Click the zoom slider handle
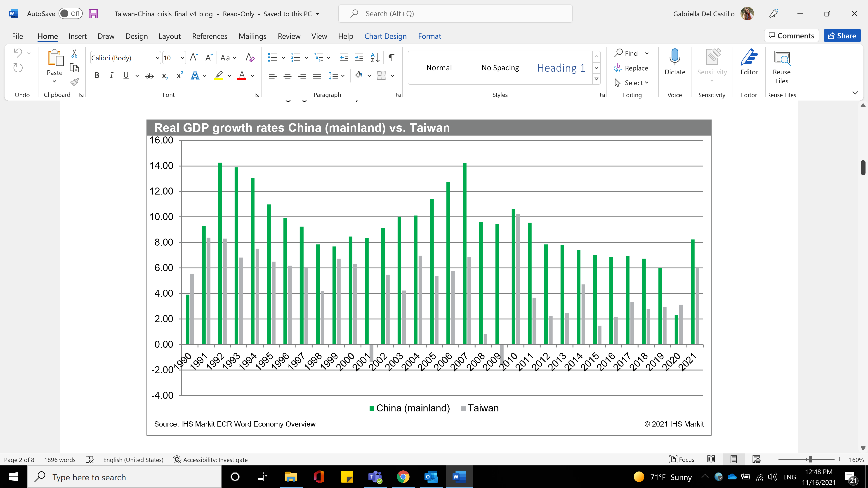This screenshot has width=868, height=488. tap(810, 459)
